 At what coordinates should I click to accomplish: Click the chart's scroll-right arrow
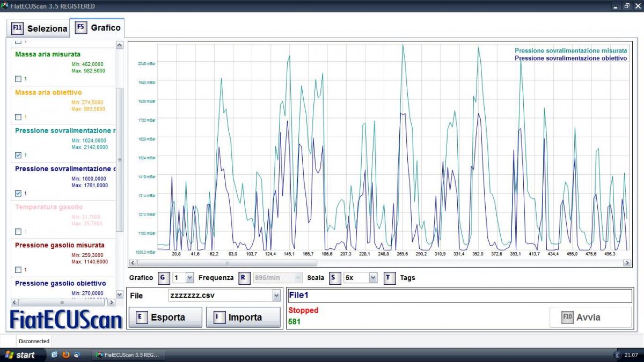click(x=627, y=263)
